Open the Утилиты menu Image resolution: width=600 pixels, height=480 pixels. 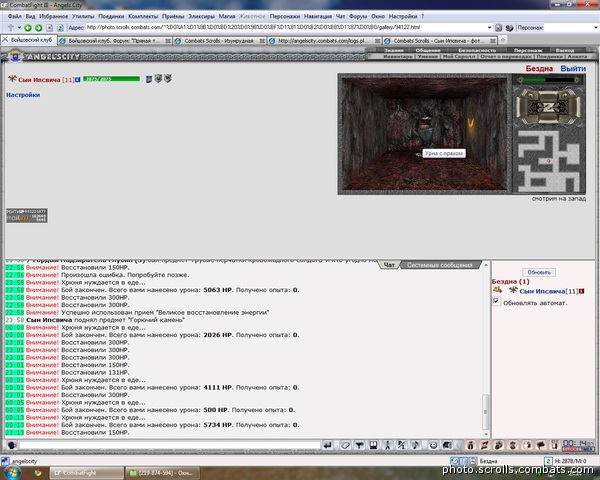point(83,16)
